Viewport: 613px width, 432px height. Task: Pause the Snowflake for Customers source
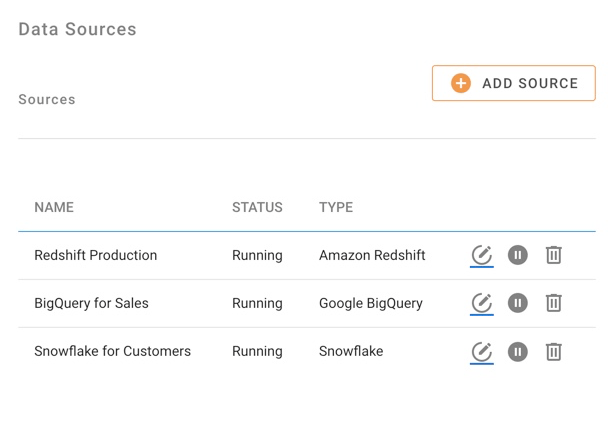[x=517, y=351]
